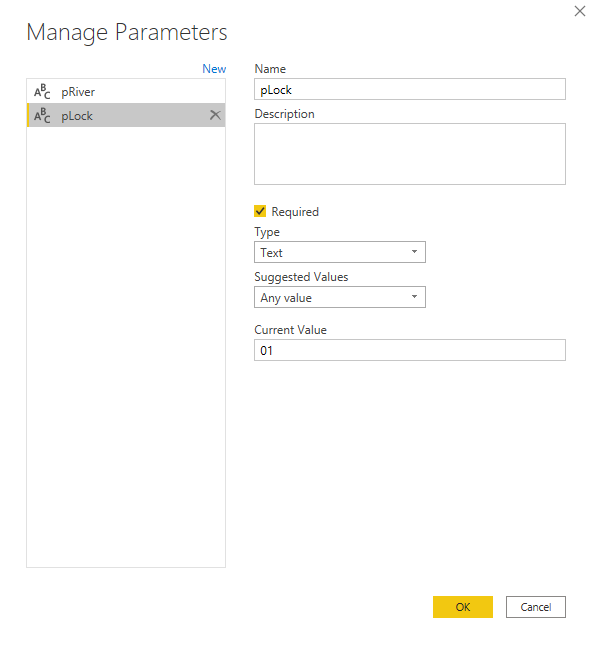Delete the pLock parameter with its X icon
596x647 pixels.
(x=215, y=115)
